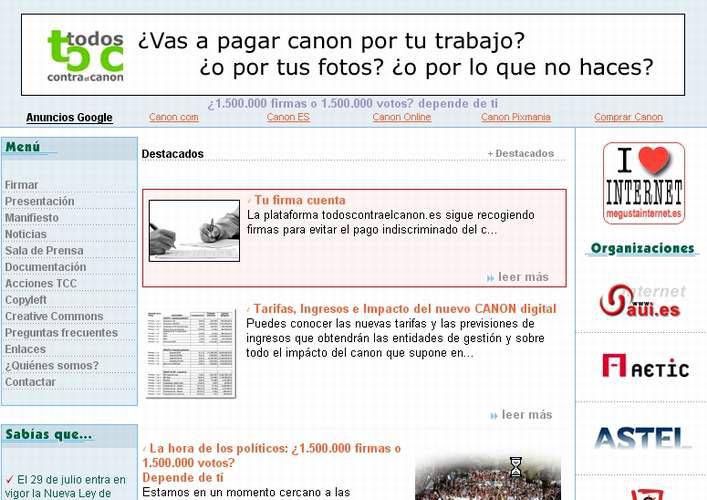Click the Canon com ad link
Screen dimensions: 707x500
[x=174, y=117]
